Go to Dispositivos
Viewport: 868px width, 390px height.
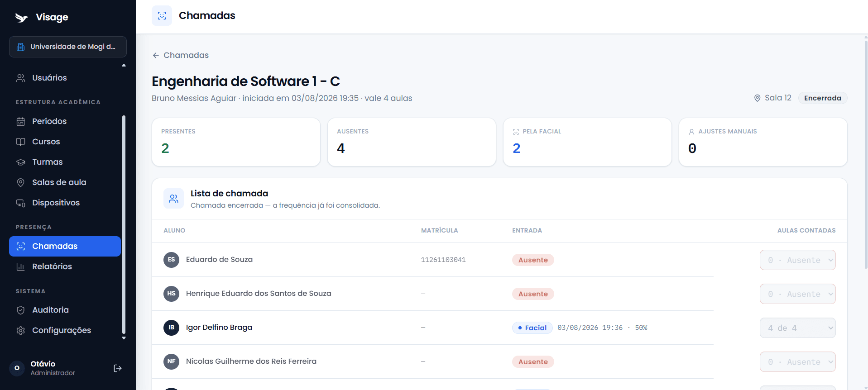(x=65, y=203)
